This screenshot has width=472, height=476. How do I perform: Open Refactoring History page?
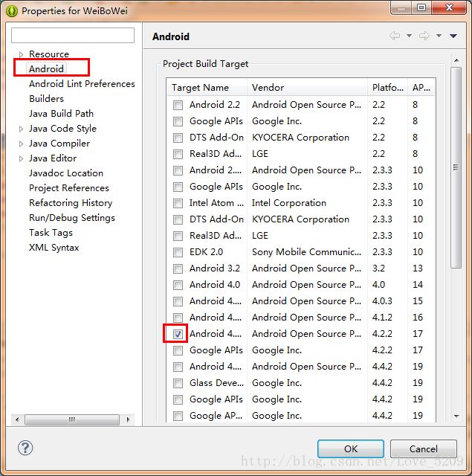click(x=71, y=203)
